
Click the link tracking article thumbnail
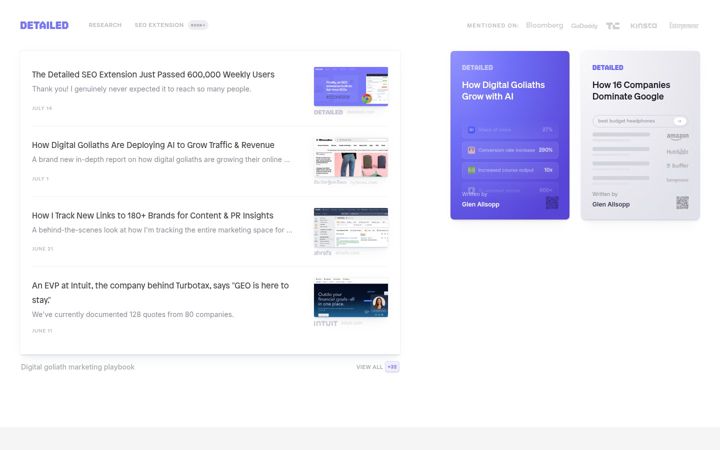tap(351, 228)
